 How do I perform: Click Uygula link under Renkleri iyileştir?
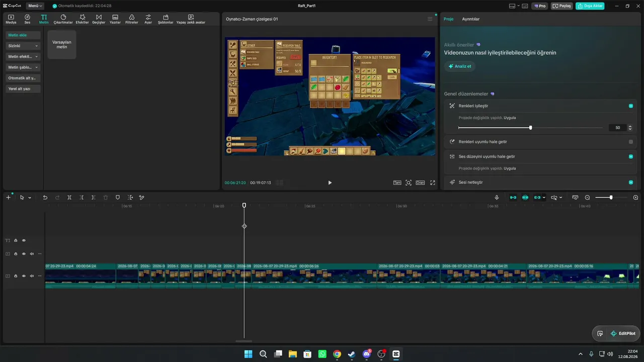[510, 118]
